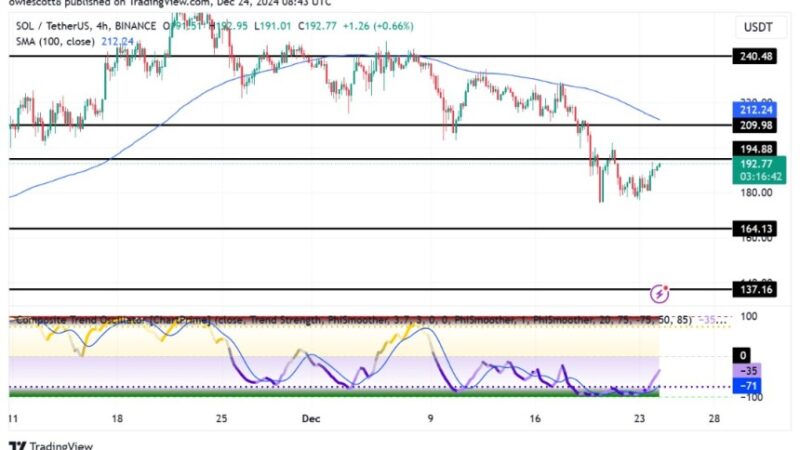
Task: Click the green 192.77 current price label
Action: (x=759, y=170)
